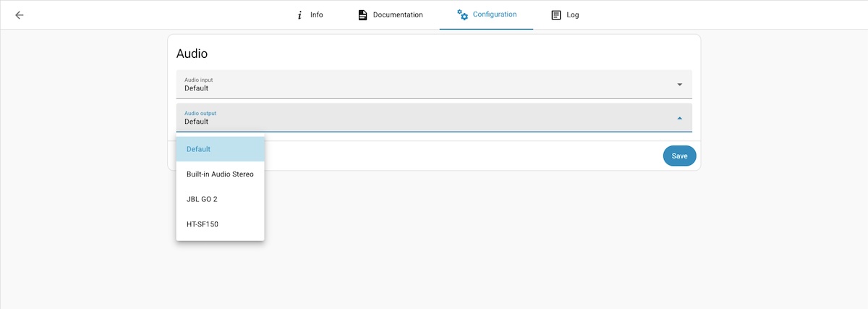
Task: Expand the Audio input dropdown arrow
Action: tap(679, 85)
